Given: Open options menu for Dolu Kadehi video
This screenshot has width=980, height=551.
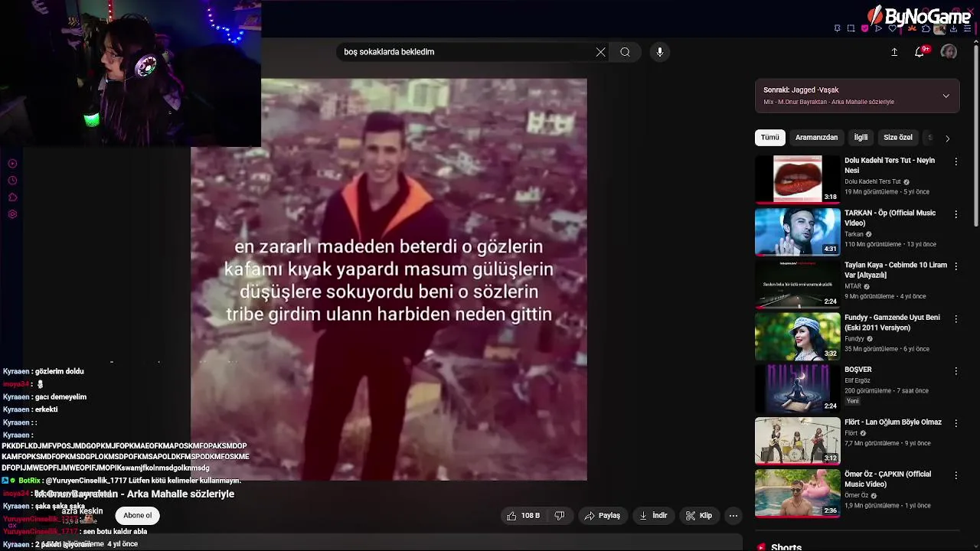Looking at the screenshot, I should coord(955,161).
